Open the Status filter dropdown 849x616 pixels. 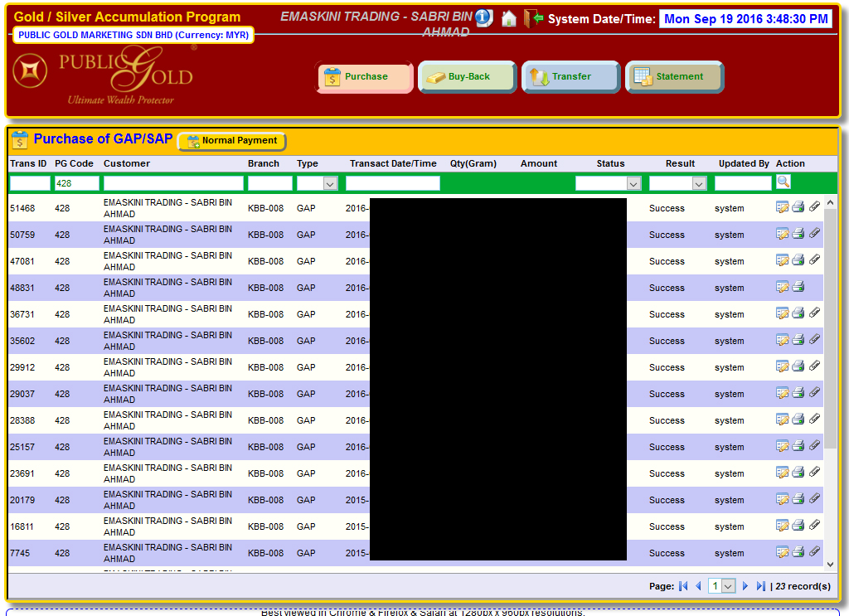point(608,183)
